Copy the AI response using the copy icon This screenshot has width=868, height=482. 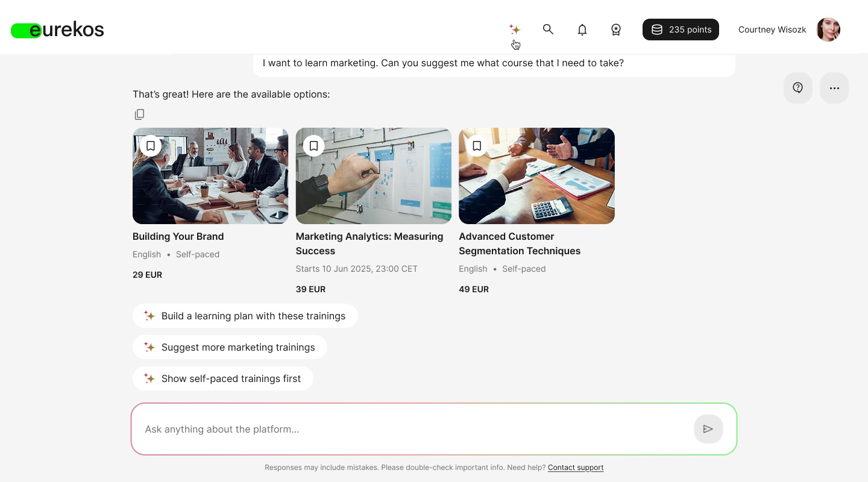click(x=139, y=114)
